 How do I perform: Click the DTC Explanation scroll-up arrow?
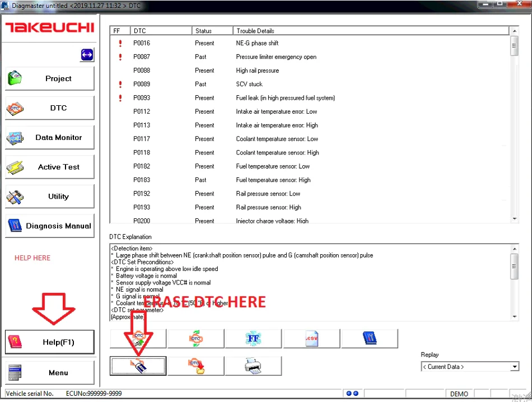[514, 249]
